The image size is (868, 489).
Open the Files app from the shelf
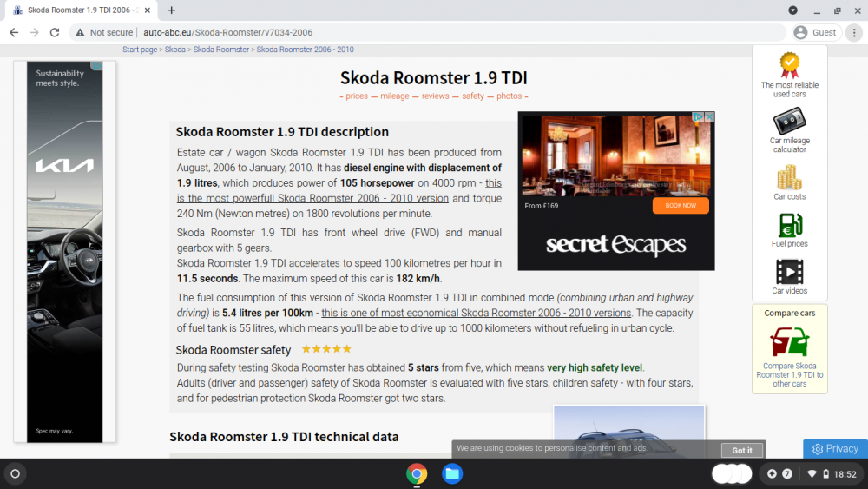(452, 474)
